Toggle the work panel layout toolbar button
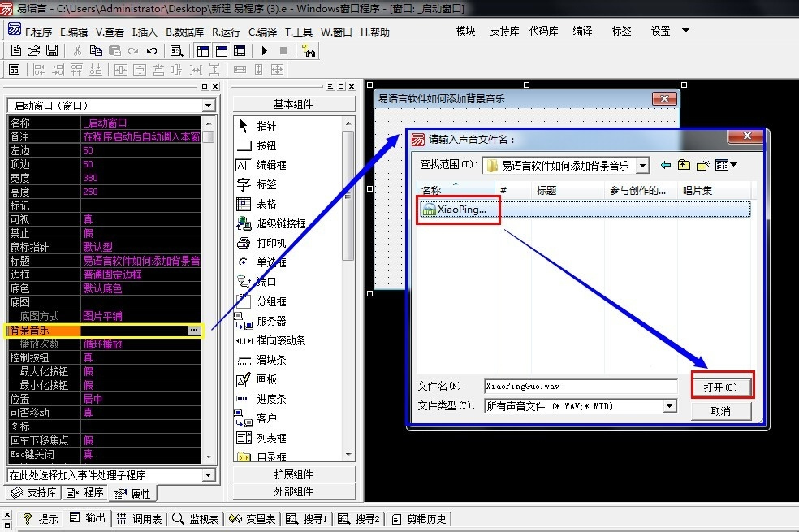This screenshot has width=799, height=532. 203,50
